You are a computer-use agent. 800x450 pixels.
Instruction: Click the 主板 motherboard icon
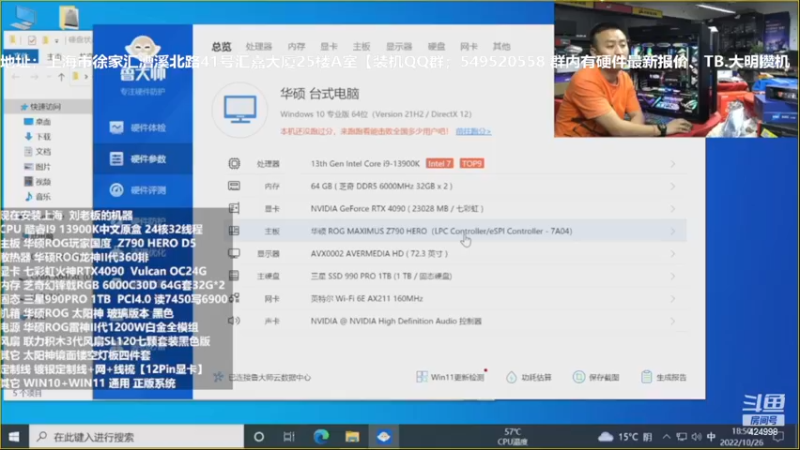234,231
